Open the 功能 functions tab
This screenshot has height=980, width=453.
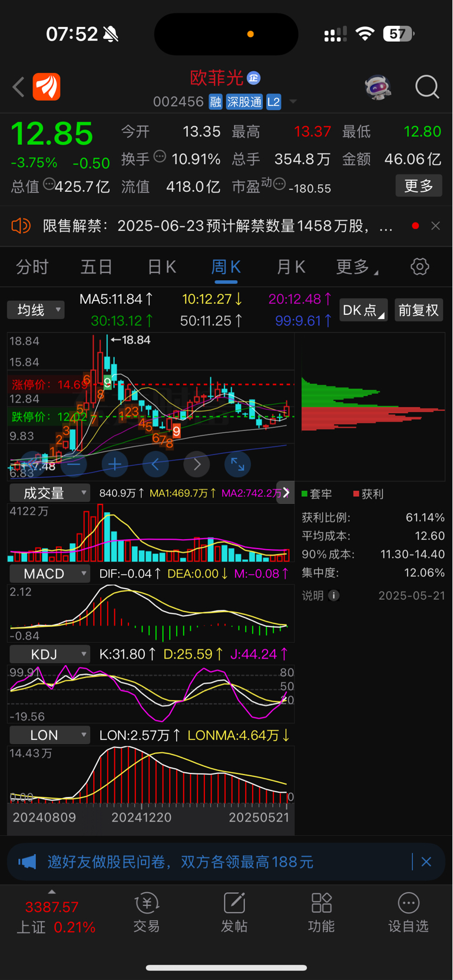click(322, 911)
